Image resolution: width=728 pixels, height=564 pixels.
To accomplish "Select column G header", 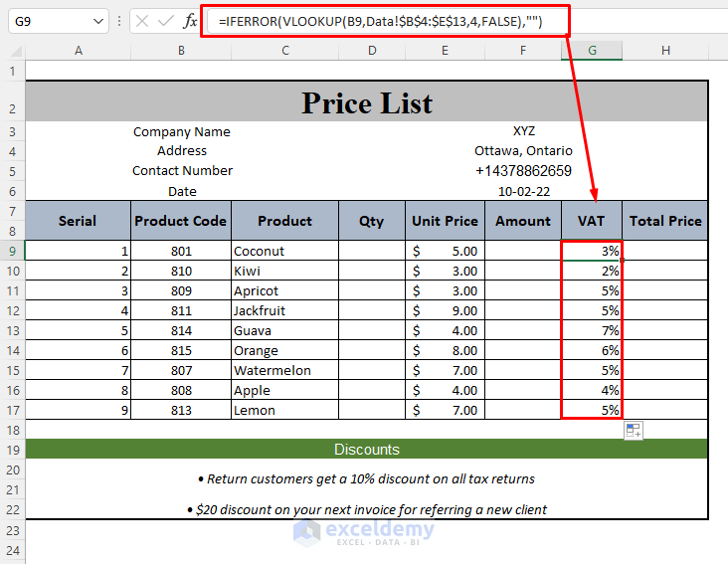I will [592, 51].
